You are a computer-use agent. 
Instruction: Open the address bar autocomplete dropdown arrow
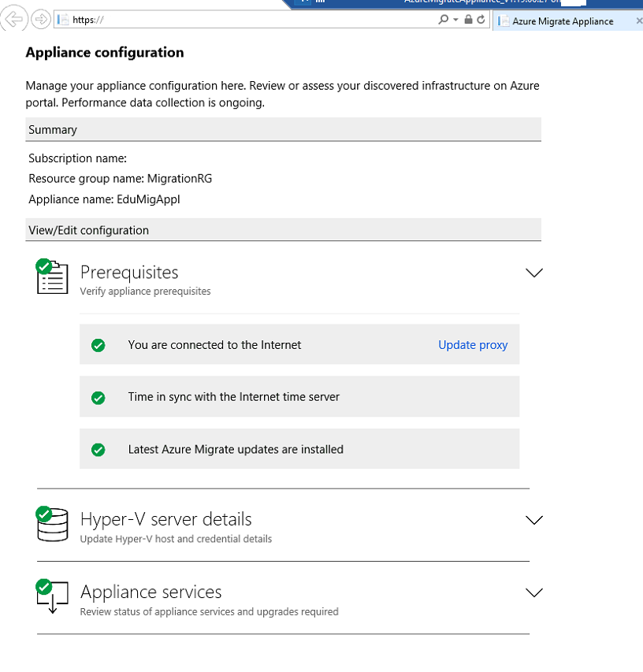455,20
